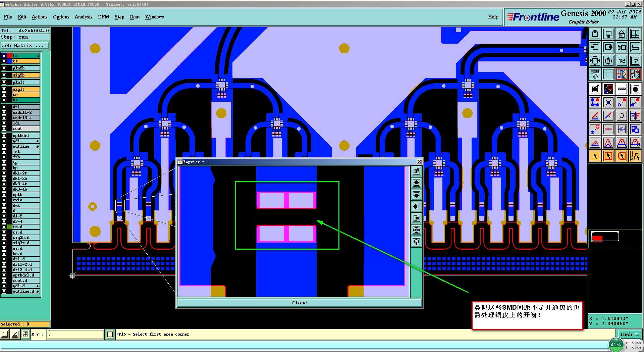Select the single arrow pointer select tool
Image resolution: width=644 pixels, height=352 pixels.
click(x=595, y=156)
